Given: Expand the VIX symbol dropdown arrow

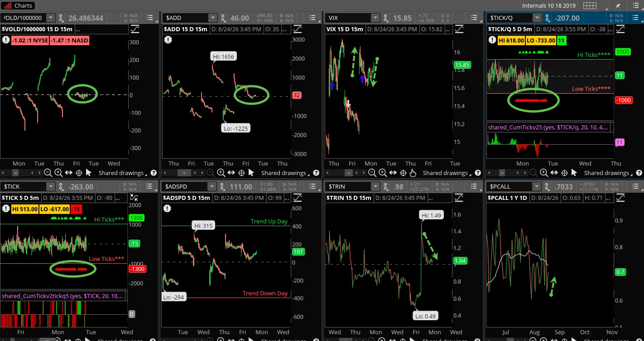Looking at the screenshot, I should pyautogui.click(x=375, y=18).
